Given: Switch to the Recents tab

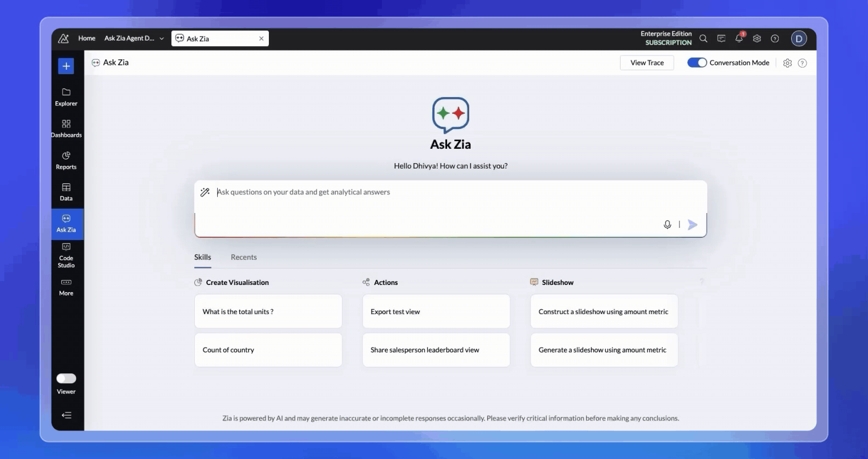Looking at the screenshot, I should coord(244,257).
